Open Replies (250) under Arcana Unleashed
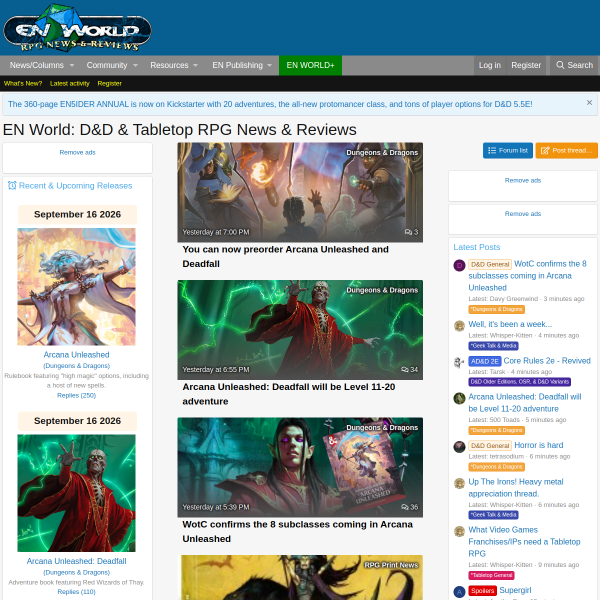Image resolution: width=600 pixels, height=600 pixels. pos(77,395)
